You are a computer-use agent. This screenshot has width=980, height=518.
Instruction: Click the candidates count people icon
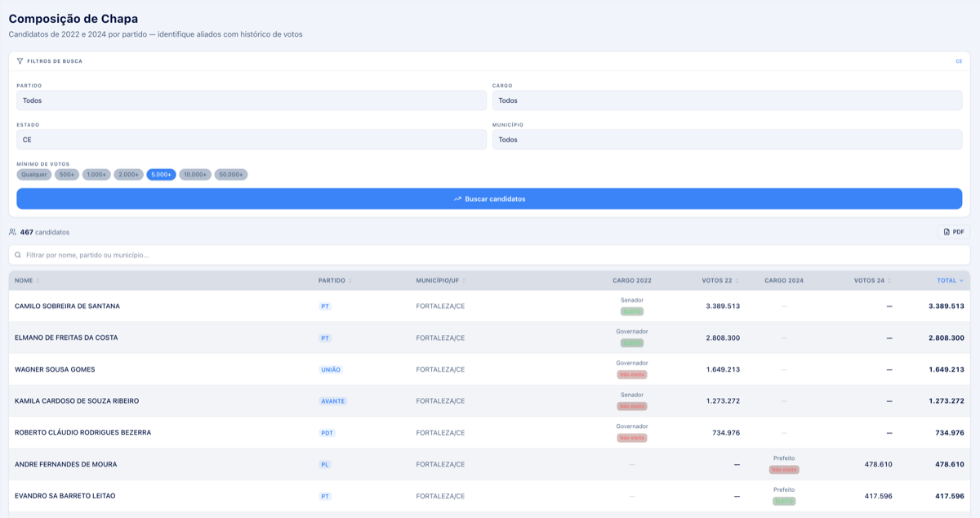coord(13,232)
